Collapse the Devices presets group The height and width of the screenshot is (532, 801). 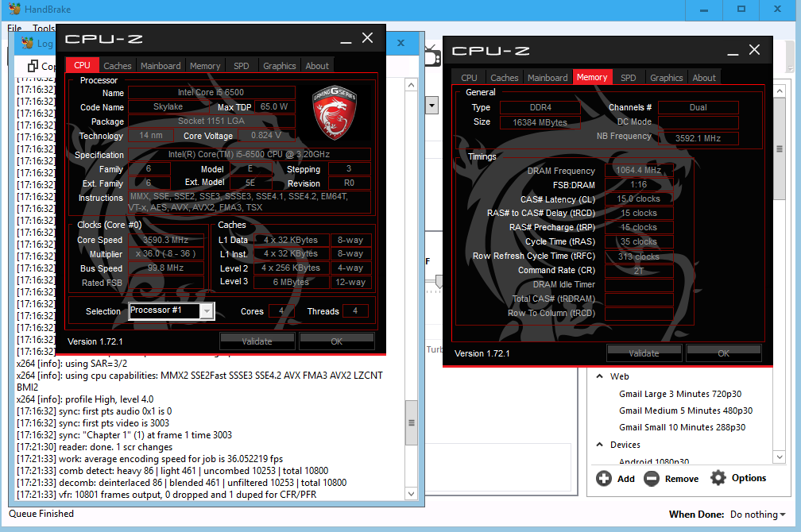(x=598, y=445)
